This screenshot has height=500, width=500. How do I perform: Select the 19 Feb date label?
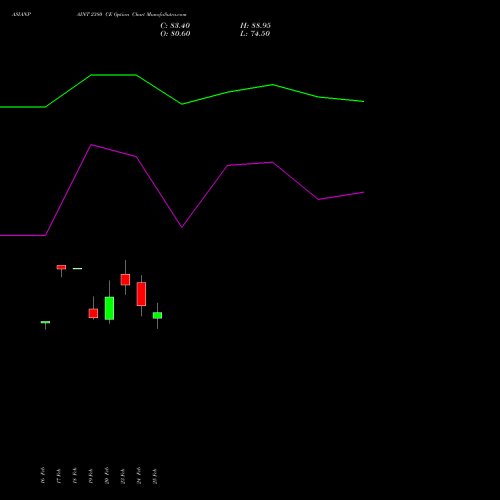click(91, 475)
